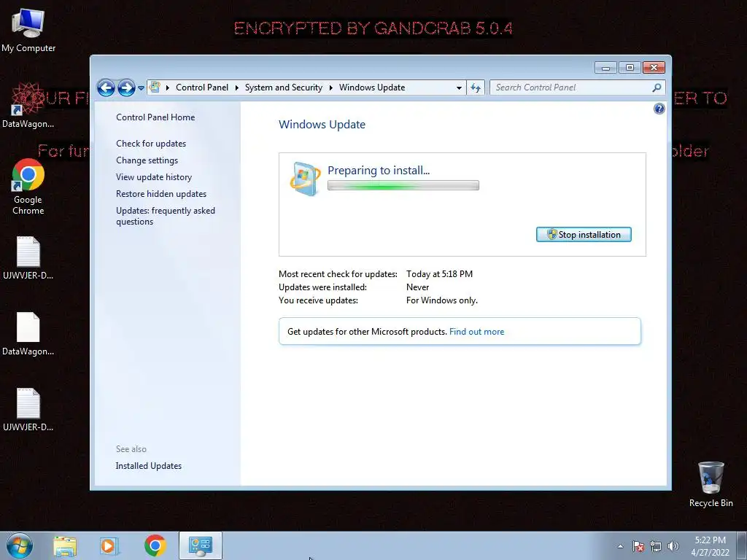The width and height of the screenshot is (747, 560).
Task: Open Change settings link
Action: click(147, 160)
